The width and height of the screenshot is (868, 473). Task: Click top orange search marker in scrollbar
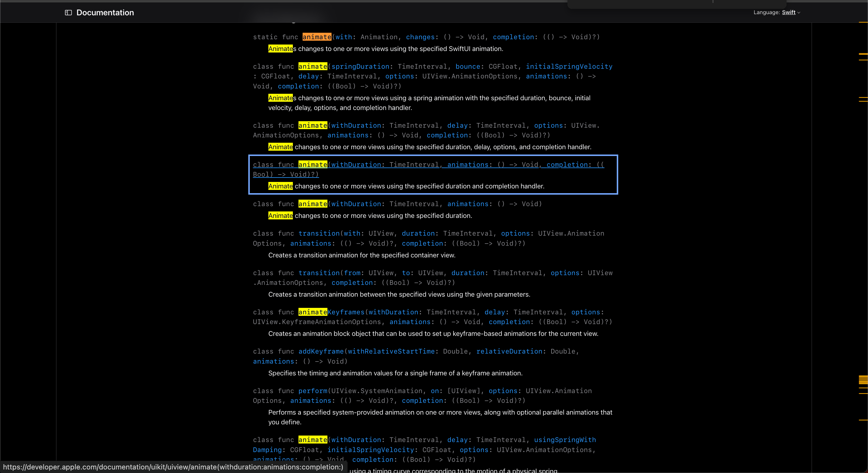coord(863,22)
